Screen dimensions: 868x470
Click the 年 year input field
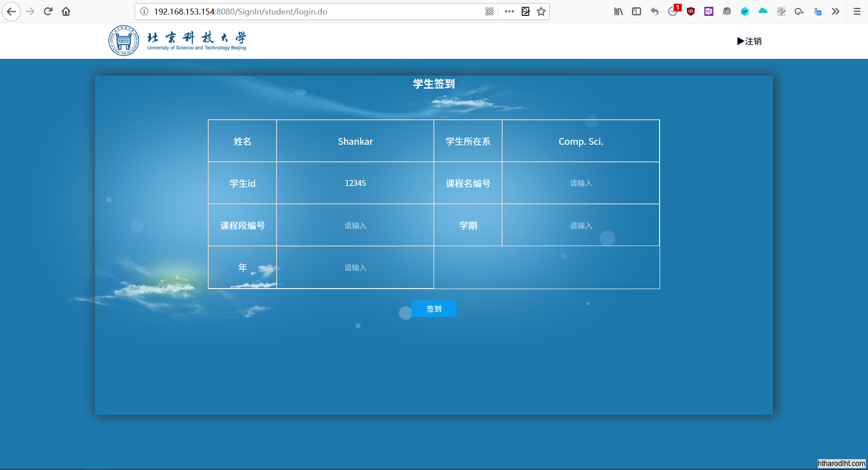355,267
